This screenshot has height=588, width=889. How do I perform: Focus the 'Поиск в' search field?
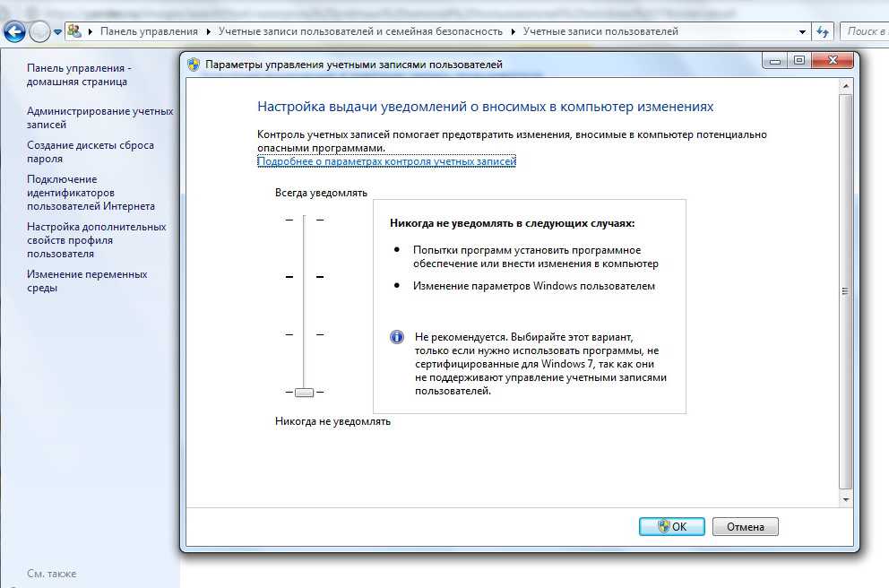(865, 31)
